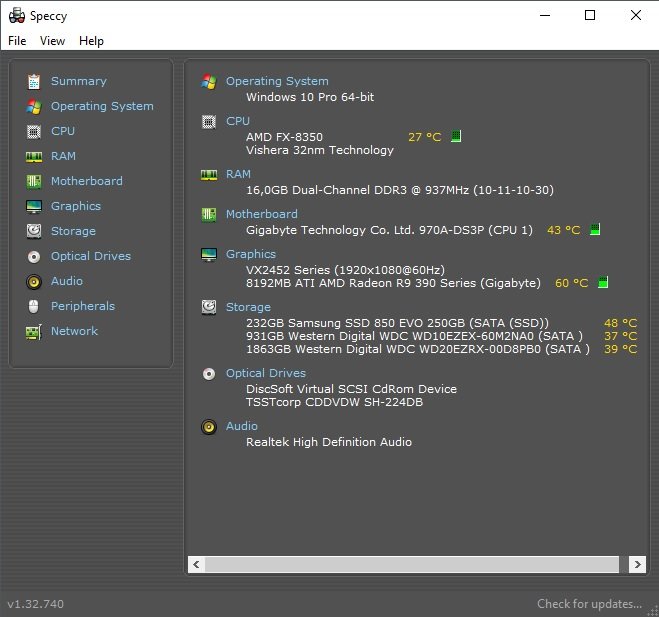Click the RAM module icon in sidebar
This screenshot has height=617, width=659.
coord(34,156)
